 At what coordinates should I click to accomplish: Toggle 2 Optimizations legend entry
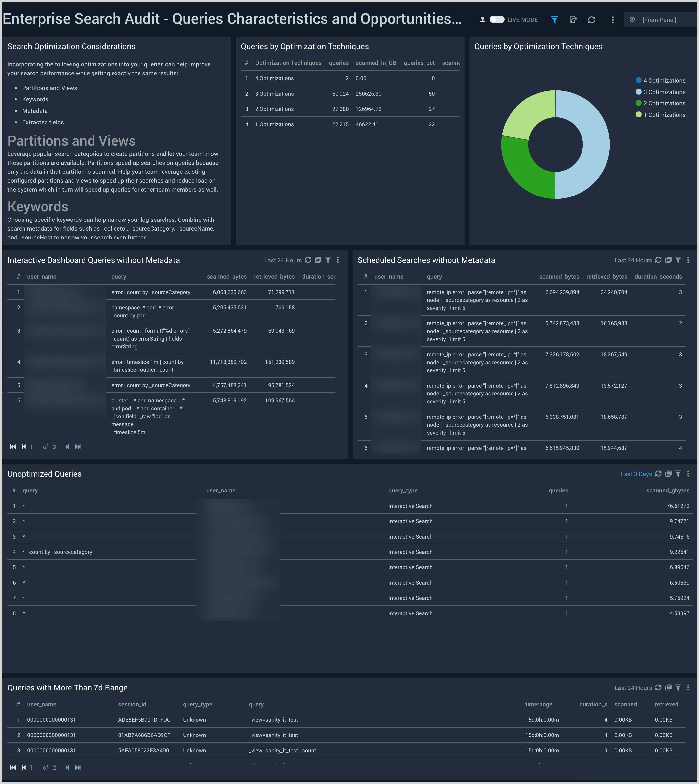(664, 103)
